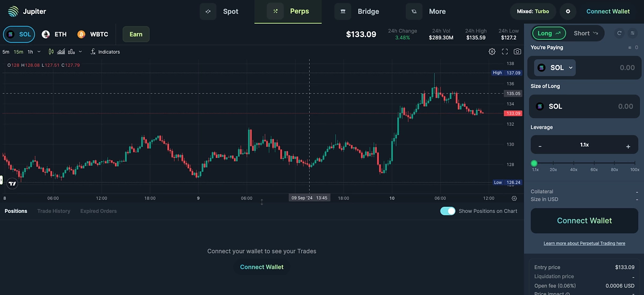
Task: Click the 24h Vol $289.30M stat
Action: tap(441, 34)
